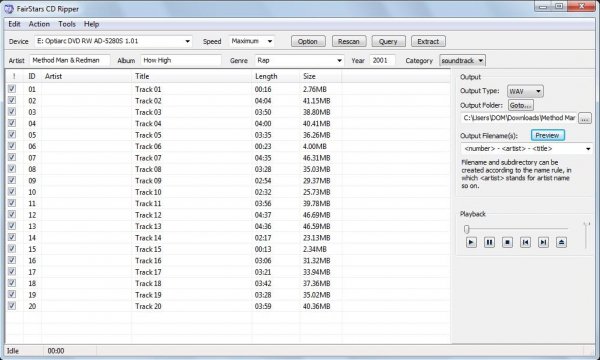
Task: Pause playback
Action: point(489,242)
